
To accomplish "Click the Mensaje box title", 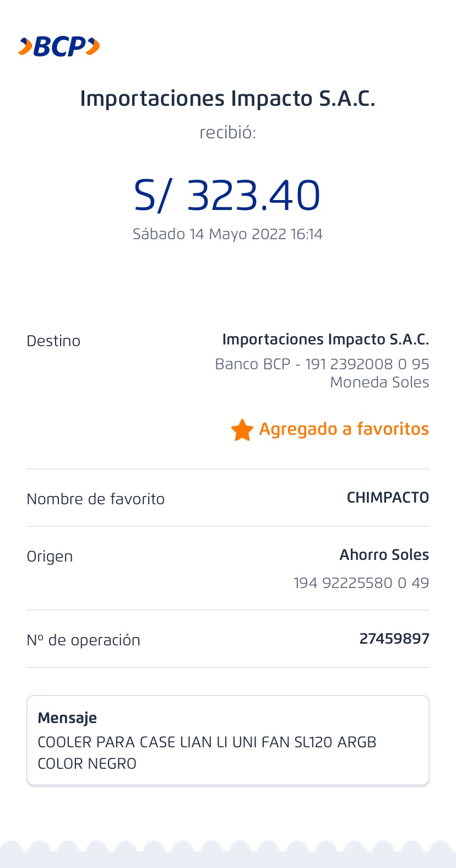I will 67,718.
